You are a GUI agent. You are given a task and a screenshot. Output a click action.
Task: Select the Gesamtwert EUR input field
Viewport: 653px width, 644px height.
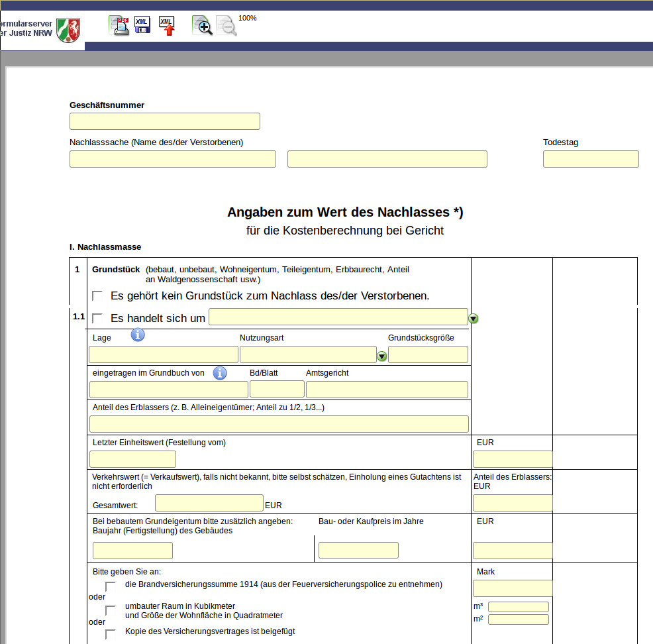[x=209, y=503]
